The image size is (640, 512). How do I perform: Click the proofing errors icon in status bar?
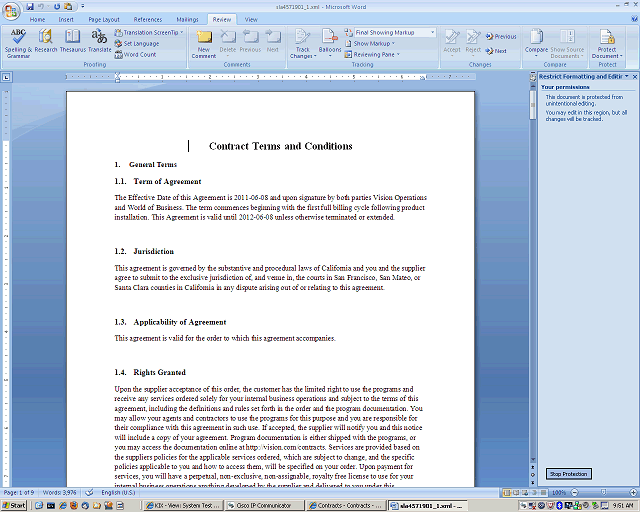(89, 492)
